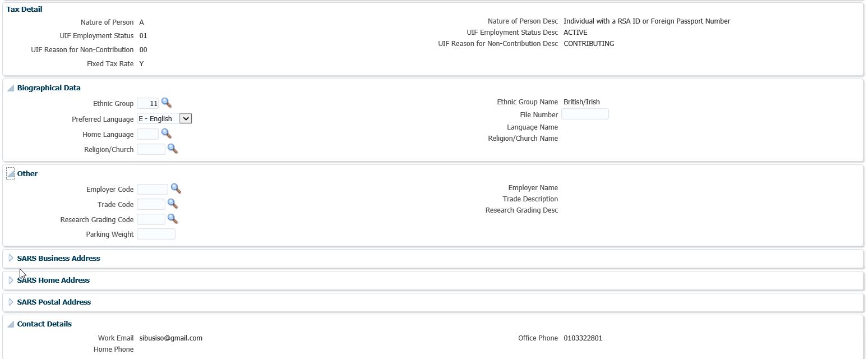The height and width of the screenshot is (359, 868).
Task: Expand the SARS Business Address section
Action: click(x=11, y=258)
